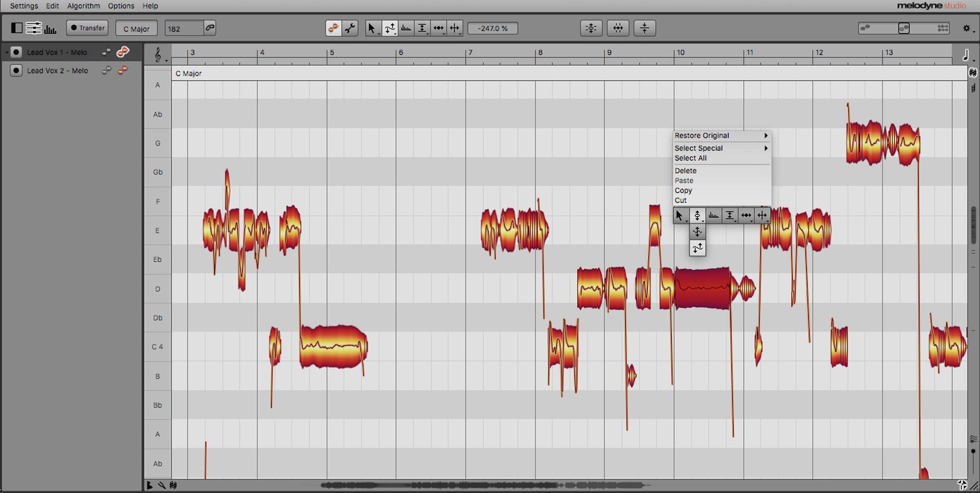980x493 pixels.
Task: Expand the Select Special submenu
Action: pos(721,148)
